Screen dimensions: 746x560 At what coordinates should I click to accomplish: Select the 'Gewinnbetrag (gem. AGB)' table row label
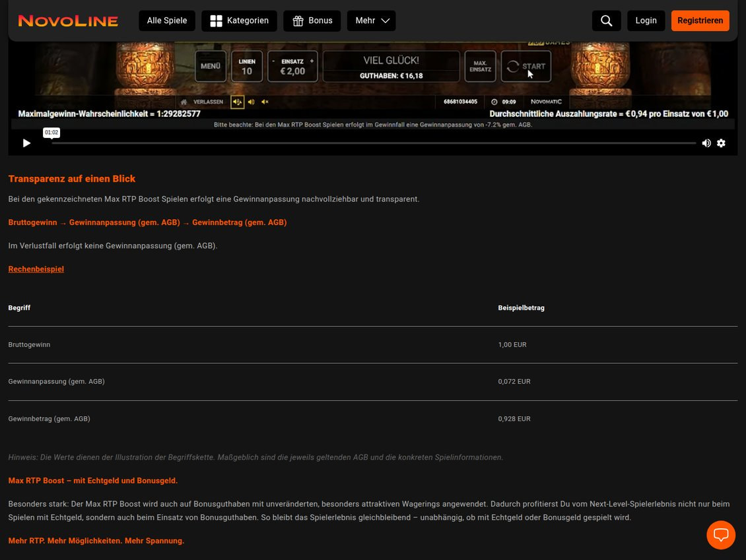(x=49, y=419)
